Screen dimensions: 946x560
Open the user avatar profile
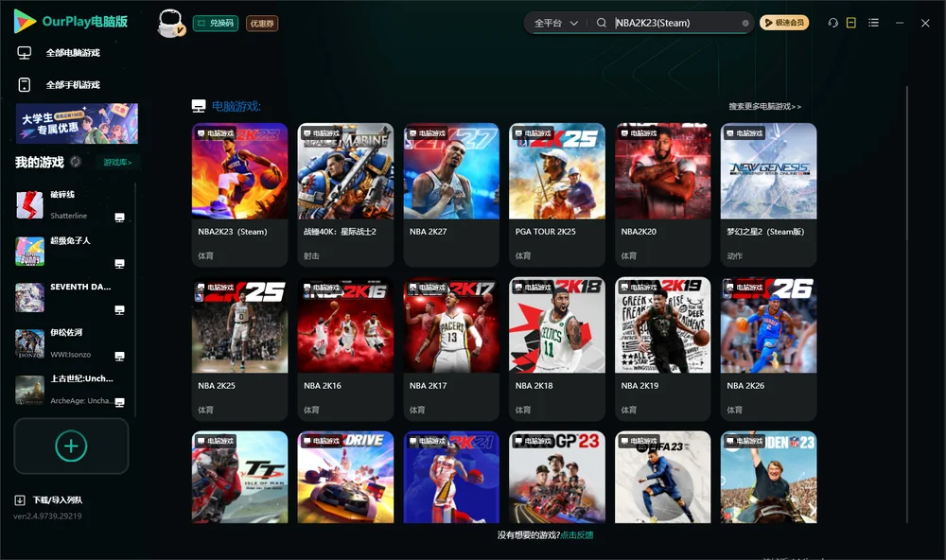tap(170, 23)
